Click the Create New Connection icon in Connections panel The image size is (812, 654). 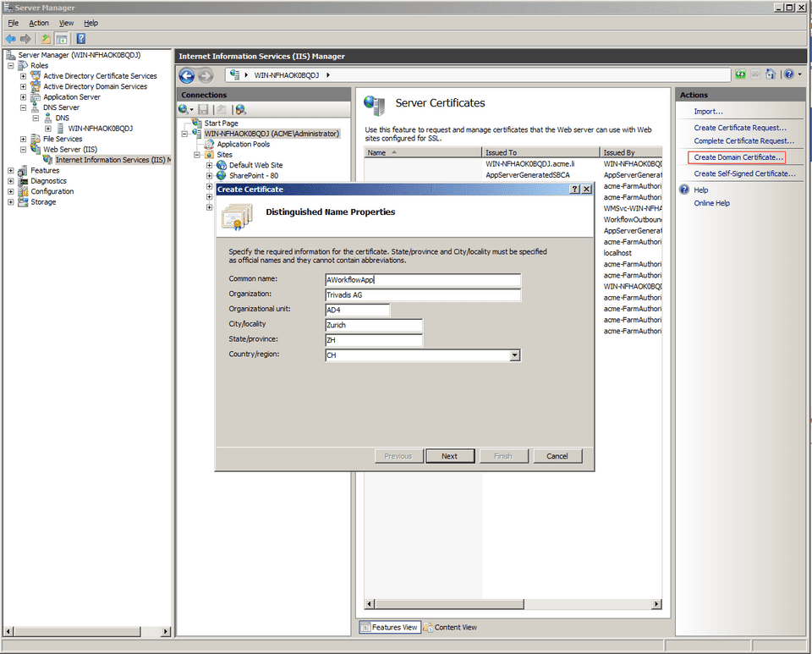(x=184, y=108)
